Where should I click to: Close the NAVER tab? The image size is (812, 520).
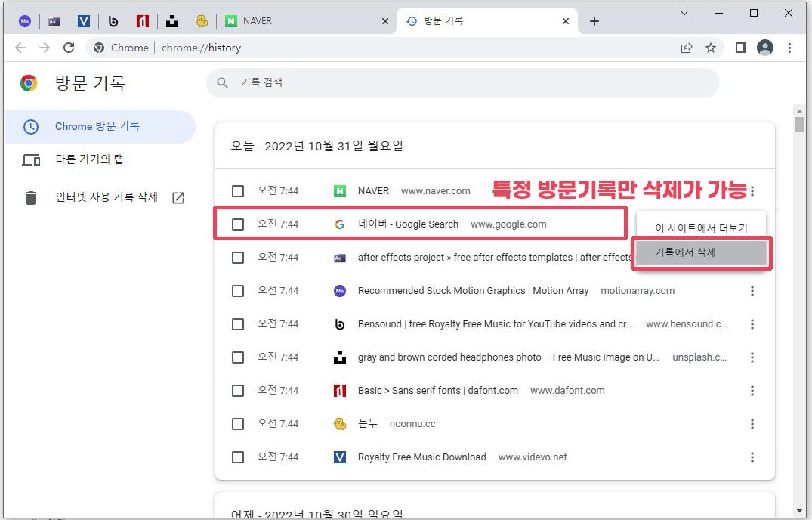[x=384, y=21]
